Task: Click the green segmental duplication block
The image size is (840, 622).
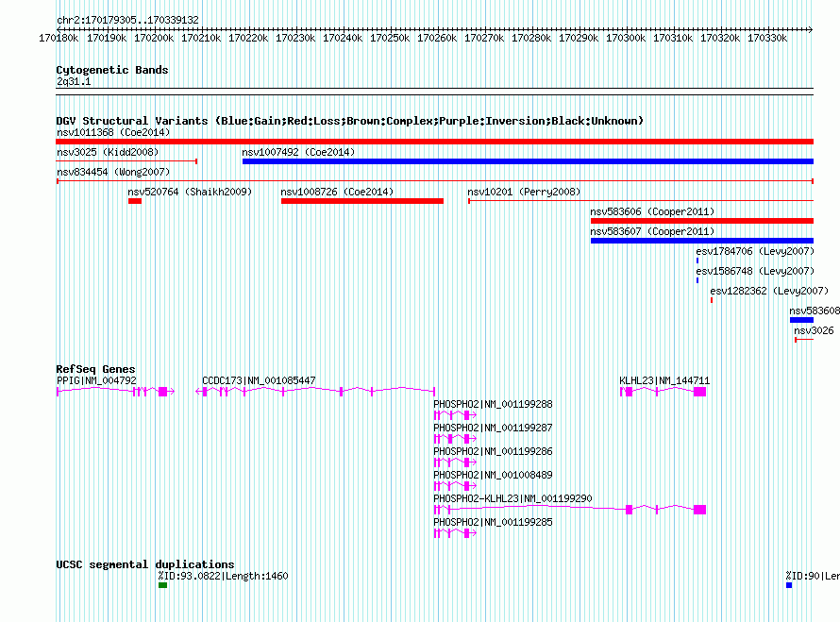Action: pos(163,585)
